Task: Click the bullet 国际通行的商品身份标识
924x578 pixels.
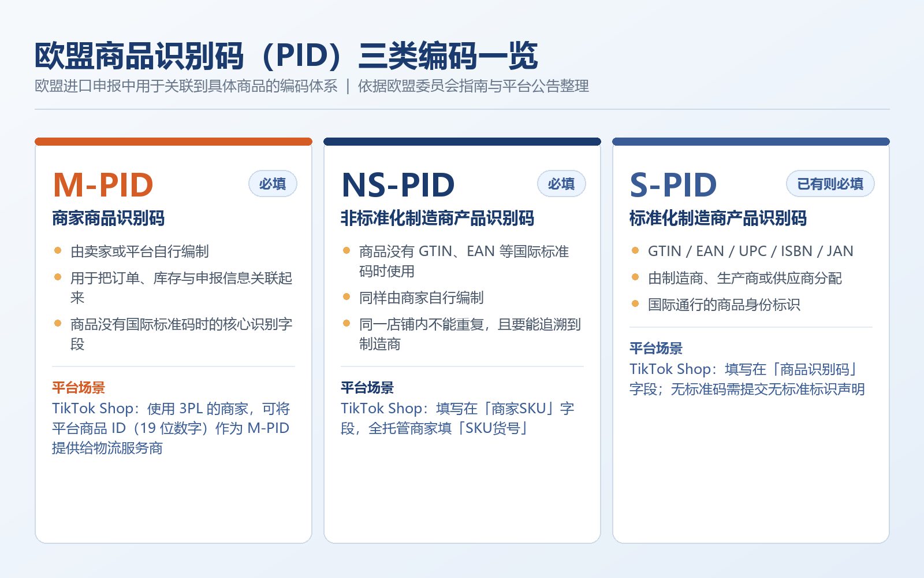Action: pyautogui.click(x=724, y=305)
